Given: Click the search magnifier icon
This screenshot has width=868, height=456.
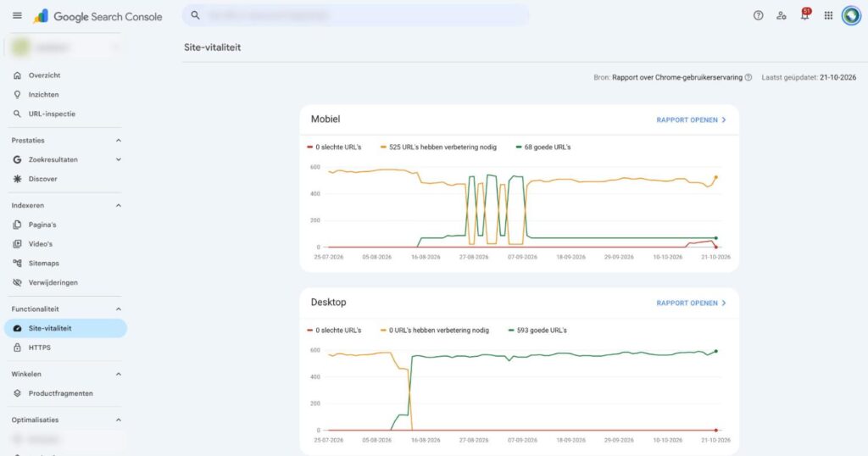Looking at the screenshot, I should click(195, 15).
